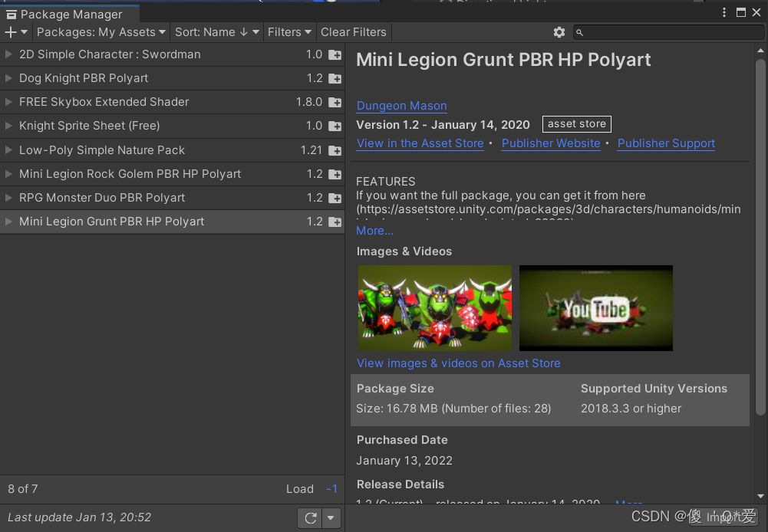Click import icon for FREE Skybox Extended Shader
The image size is (768, 532).
click(335, 102)
